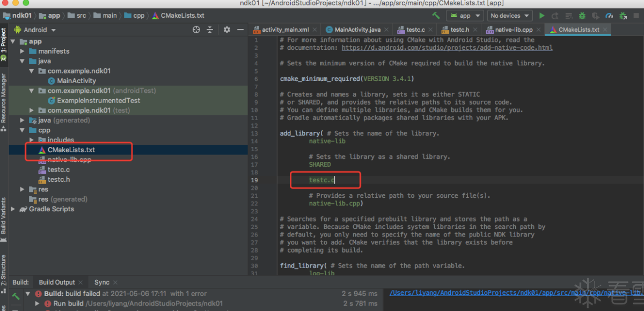Expand the com.example.ndk01 (test) package
The image size is (644, 311).
click(x=32, y=110)
